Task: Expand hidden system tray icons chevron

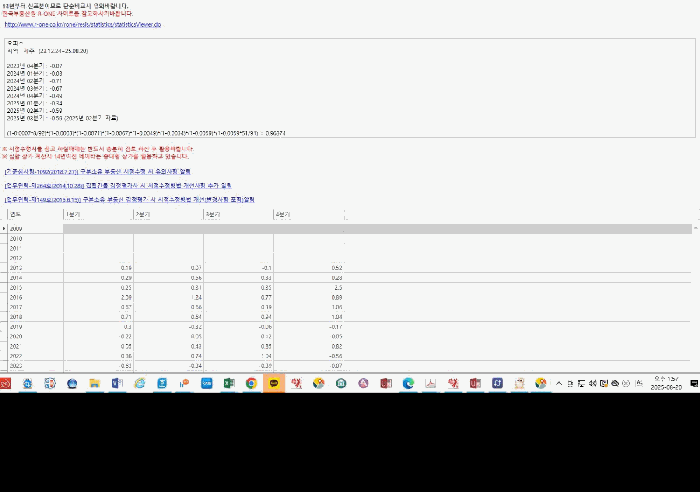Action: point(559,384)
